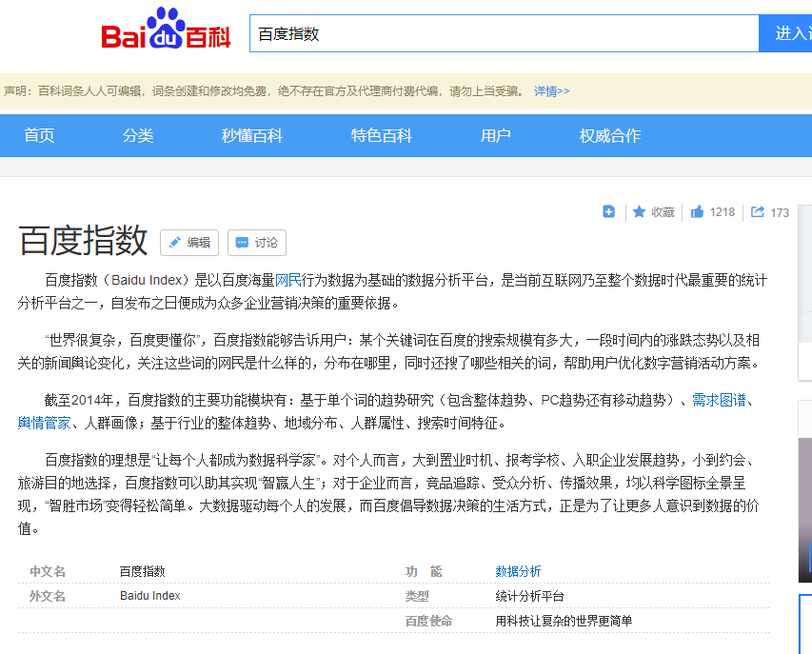The width and height of the screenshot is (812, 654).
Task: Click the 外文名 field label
Action: coord(48,596)
